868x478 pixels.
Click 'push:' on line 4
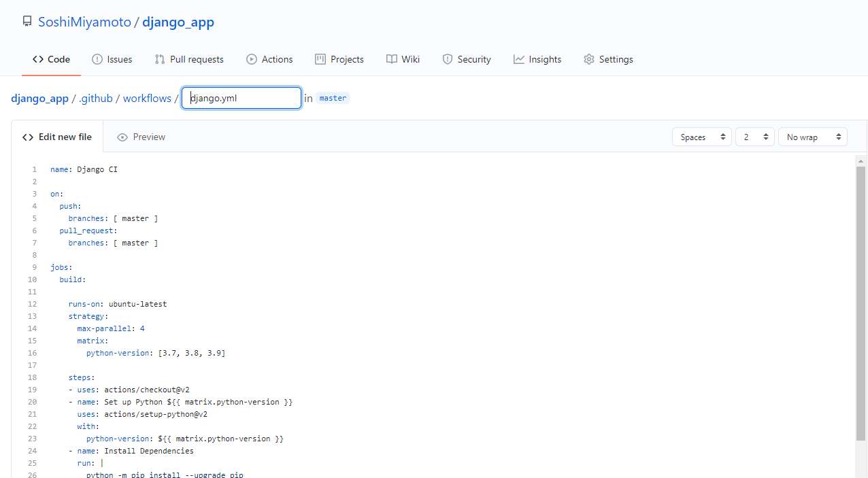[71, 206]
